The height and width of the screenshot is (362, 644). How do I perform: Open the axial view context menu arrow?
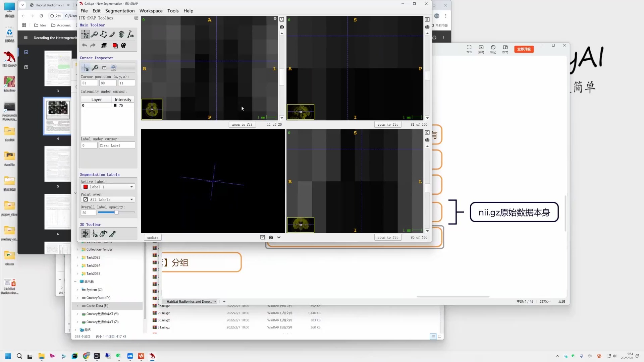pos(275,18)
